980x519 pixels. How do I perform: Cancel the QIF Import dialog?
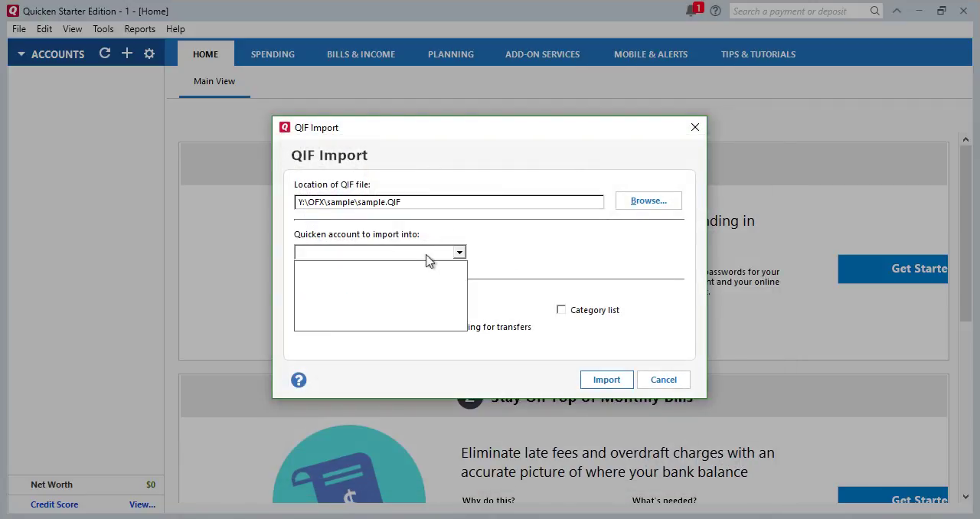coord(664,380)
